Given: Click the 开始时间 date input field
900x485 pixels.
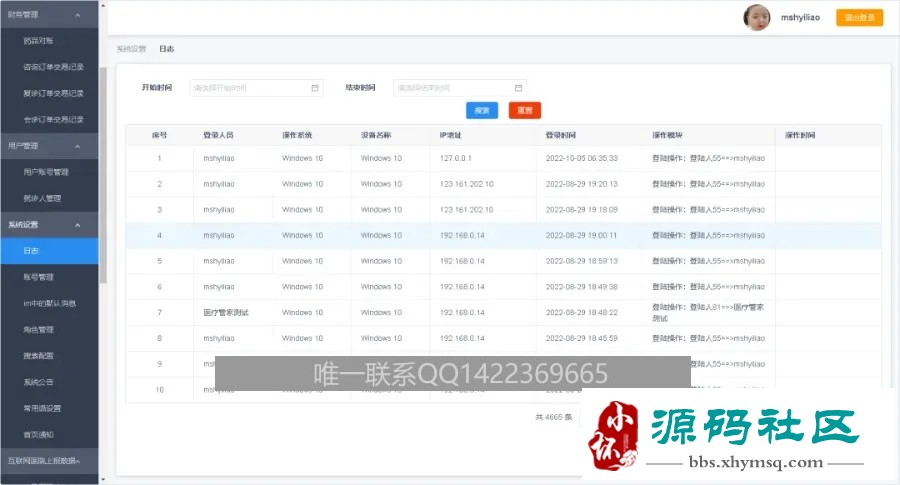Looking at the screenshot, I should pos(256,88).
